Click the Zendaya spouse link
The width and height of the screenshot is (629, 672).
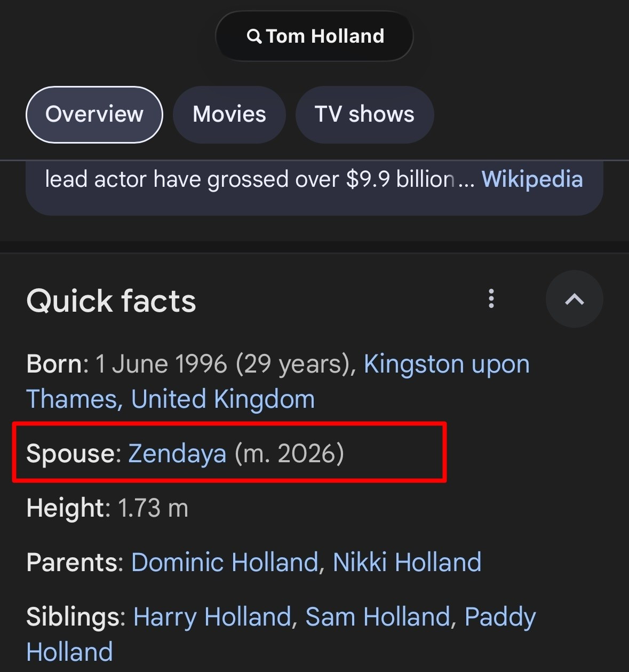[177, 454]
